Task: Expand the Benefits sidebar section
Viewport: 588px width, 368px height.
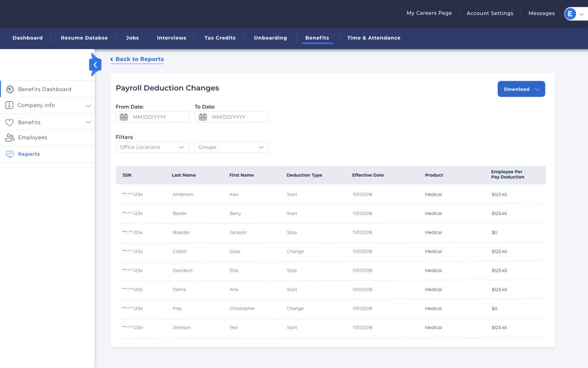Action: [89, 122]
